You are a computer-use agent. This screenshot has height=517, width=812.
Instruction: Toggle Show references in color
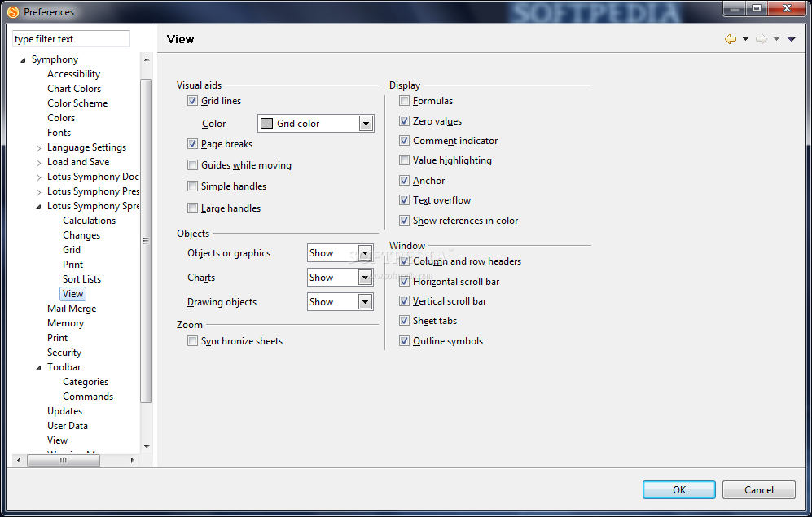[x=405, y=221]
